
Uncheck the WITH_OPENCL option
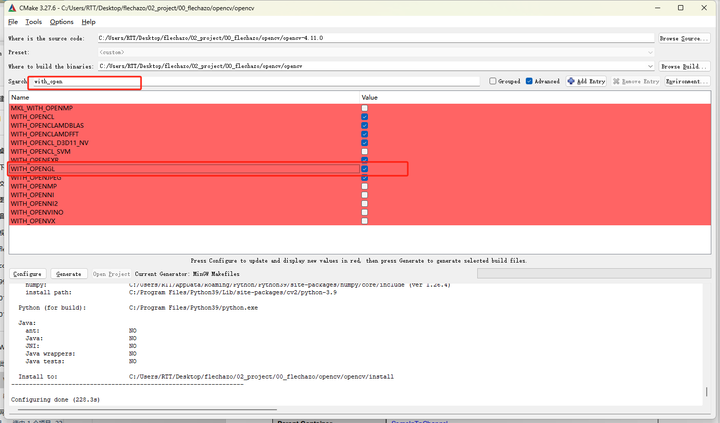[x=365, y=117]
